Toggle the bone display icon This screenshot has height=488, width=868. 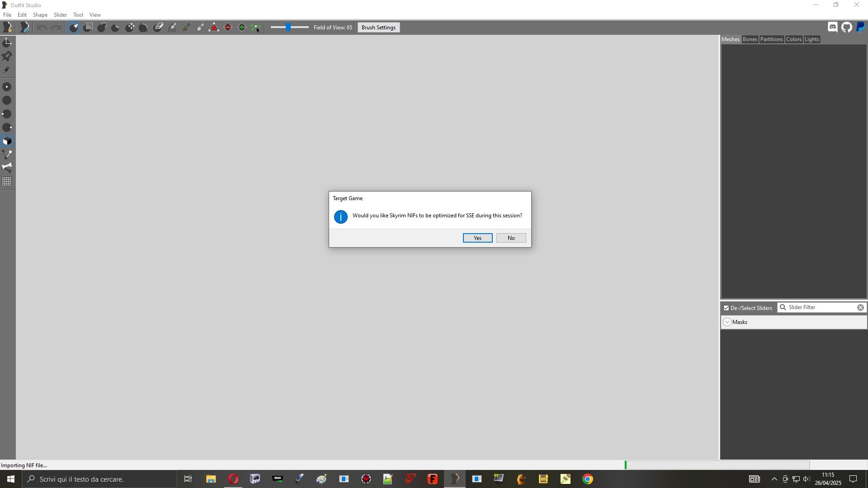[x=7, y=168]
